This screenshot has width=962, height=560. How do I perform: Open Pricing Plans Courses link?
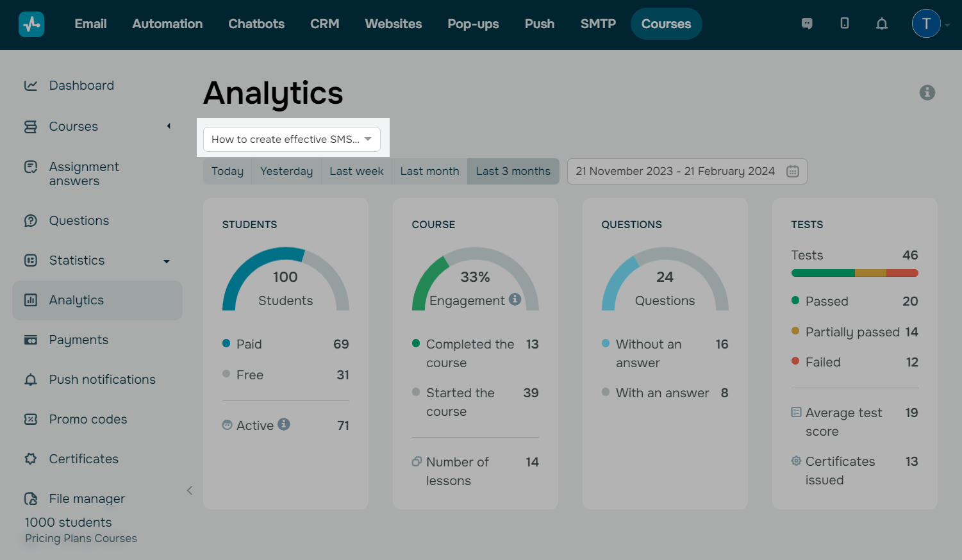pos(81,538)
